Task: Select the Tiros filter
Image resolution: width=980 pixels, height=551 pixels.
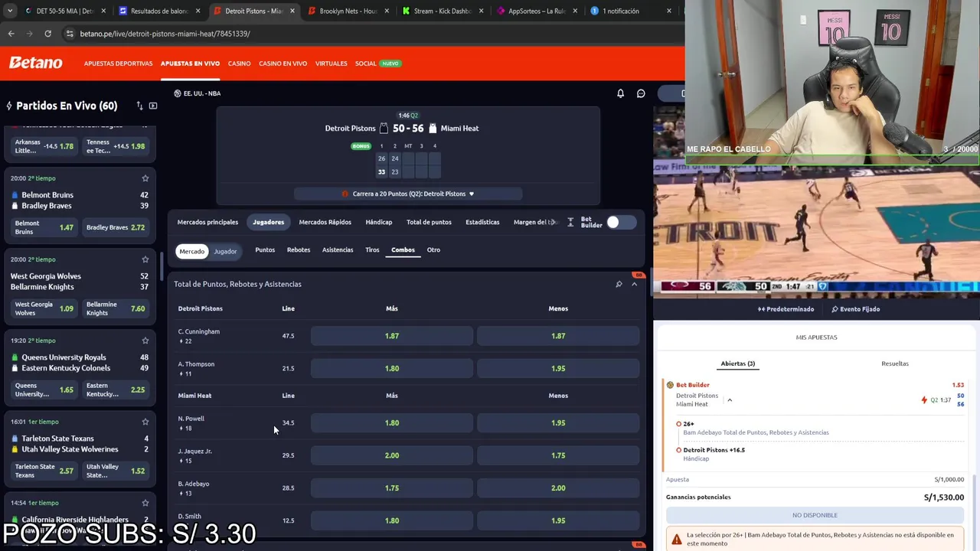Action: click(372, 249)
